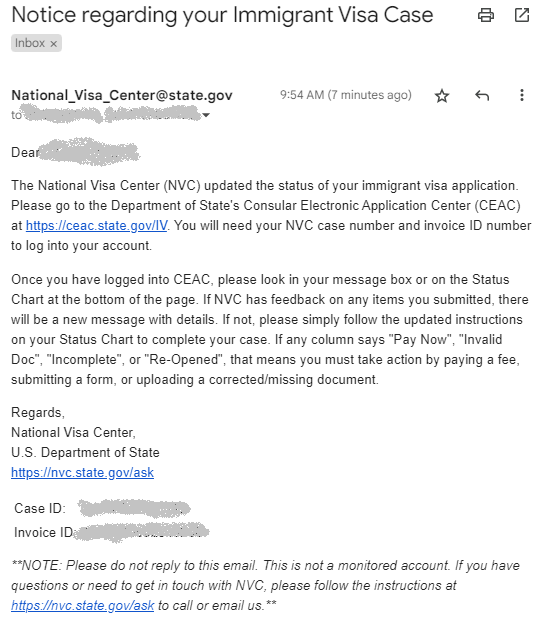Open the email in a new window
The image size is (548, 627).
tap(522, 16)
